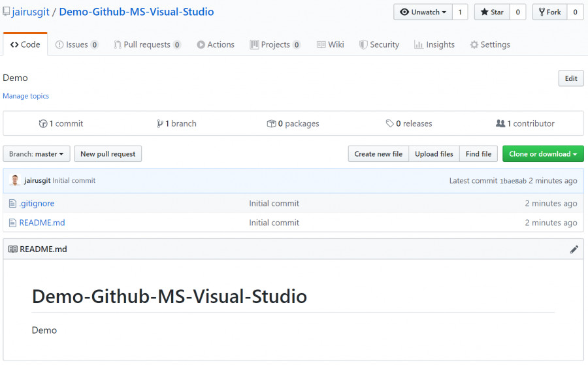Click the fork count 0
The image size is (588, 365).
point(575,12)
